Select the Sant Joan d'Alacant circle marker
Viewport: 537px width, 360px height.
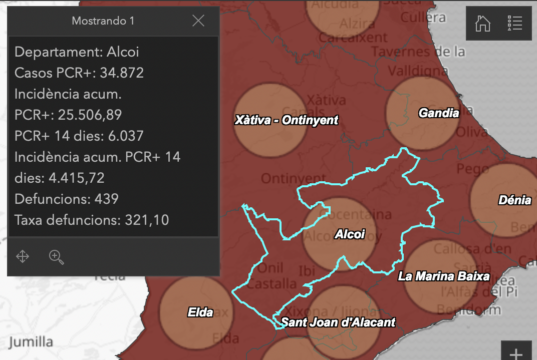pyautogui.click(x=344, y=322)
